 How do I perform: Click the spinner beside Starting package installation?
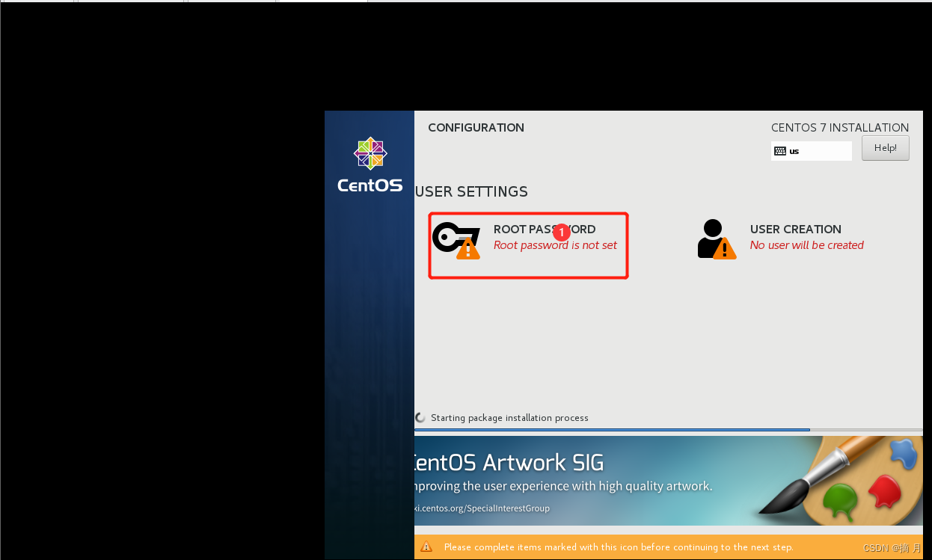pos(420,417)
